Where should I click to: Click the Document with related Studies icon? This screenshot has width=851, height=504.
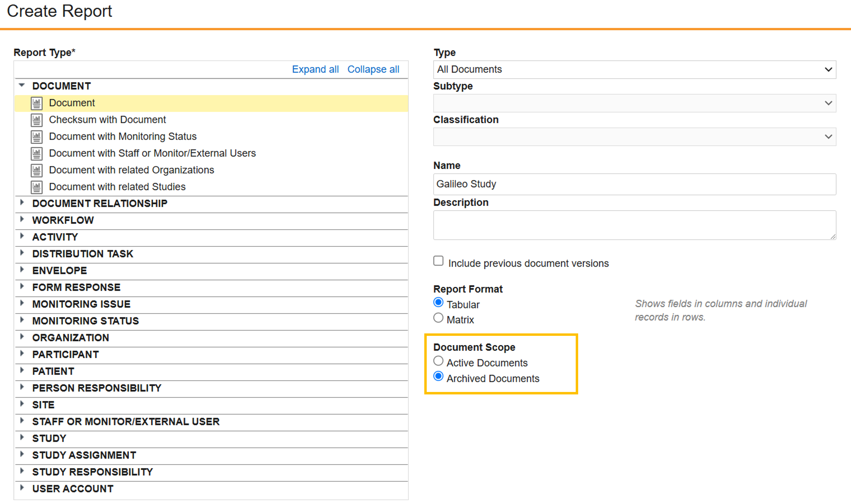point(37,187)
